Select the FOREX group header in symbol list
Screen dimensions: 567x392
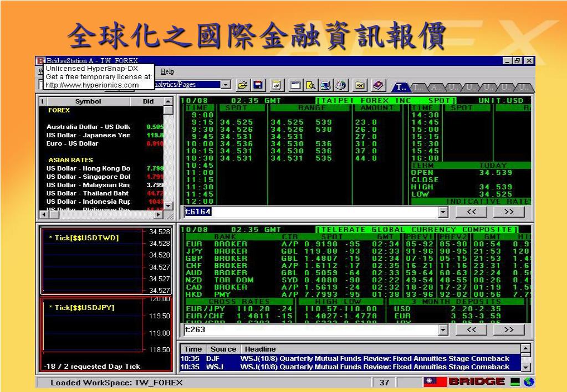59,110
